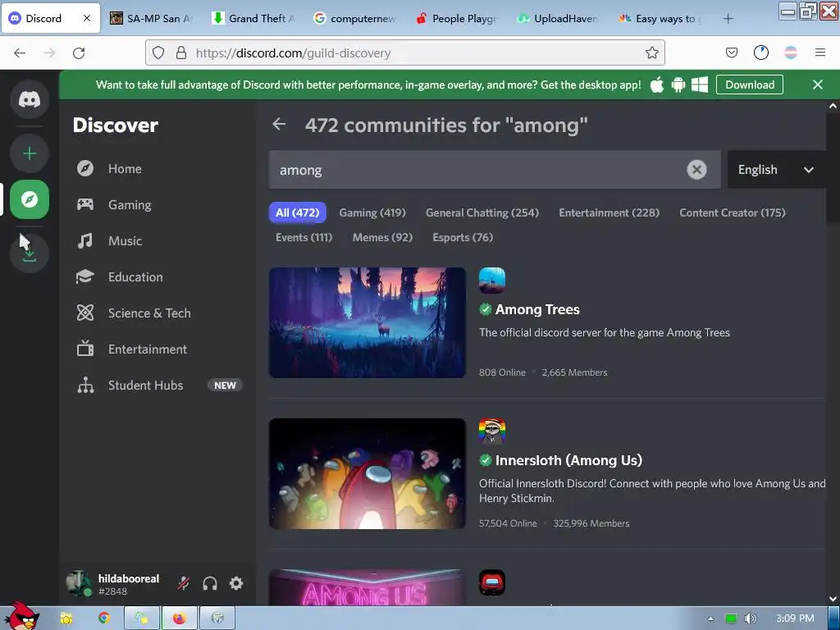
Task: Click browser back arrow button
Action: [x=20, y=53]
